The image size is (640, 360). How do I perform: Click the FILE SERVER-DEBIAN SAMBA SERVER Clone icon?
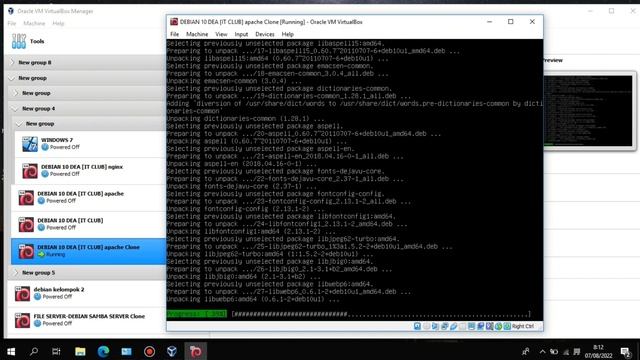(22, 320)
